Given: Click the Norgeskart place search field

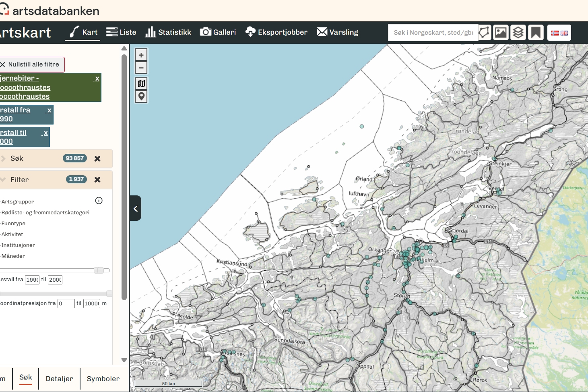Looking at the screenshot, I should [x=433, y=33].
